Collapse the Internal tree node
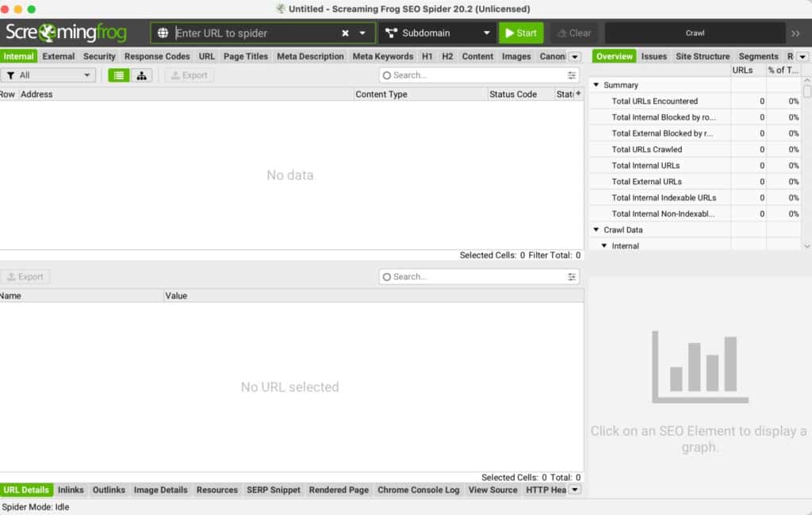Viewport: 812px width, 515px height. 603,245
